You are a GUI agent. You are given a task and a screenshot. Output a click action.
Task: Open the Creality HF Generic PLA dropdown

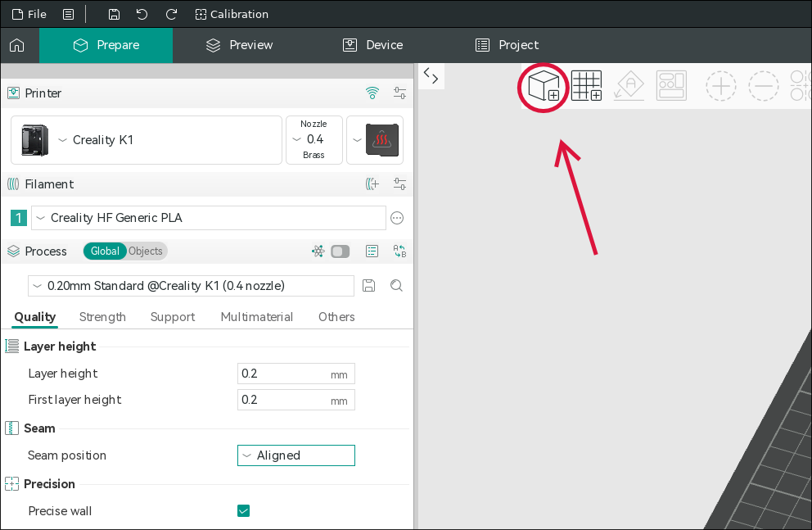point(209,218)
